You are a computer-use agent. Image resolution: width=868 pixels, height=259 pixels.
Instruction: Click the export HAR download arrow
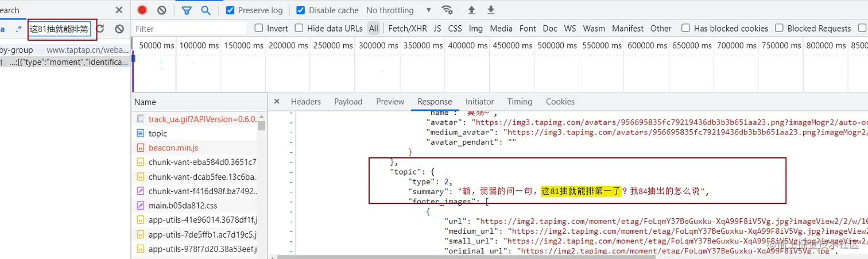tap(491, 10)
